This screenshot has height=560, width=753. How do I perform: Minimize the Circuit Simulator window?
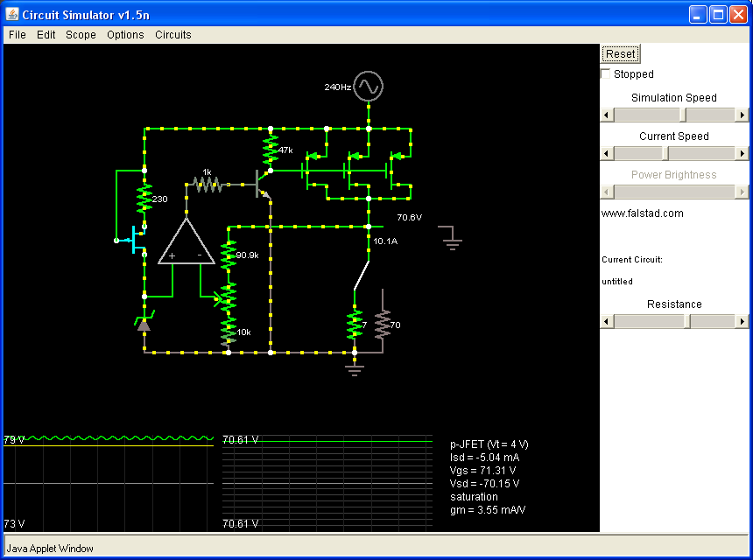point(698,15)
